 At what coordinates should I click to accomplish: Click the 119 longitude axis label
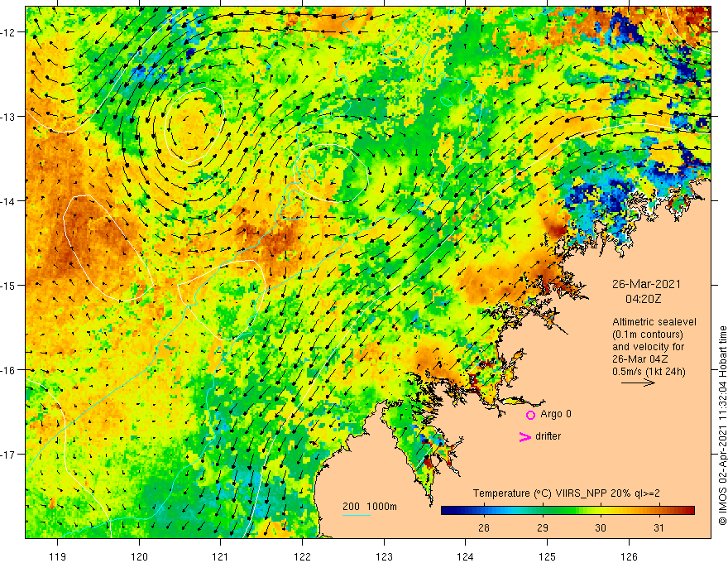58,556
